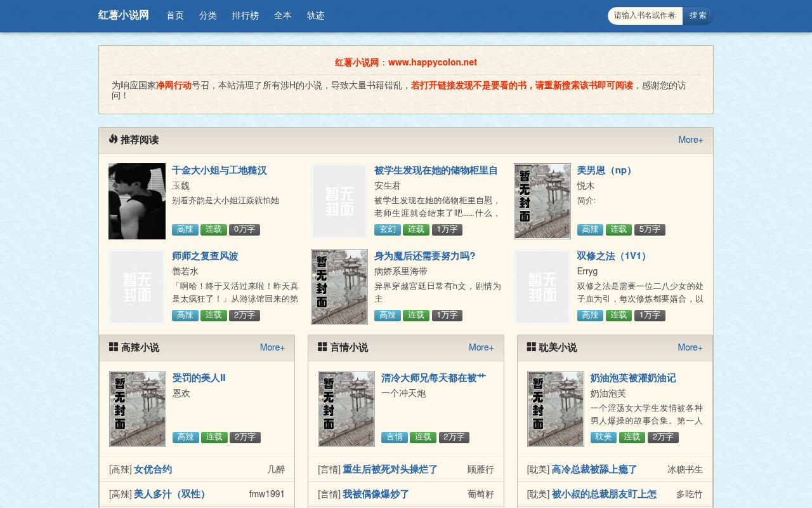
Task: Open More+ in 言情小说 section
Action: [x=481, y=347]
